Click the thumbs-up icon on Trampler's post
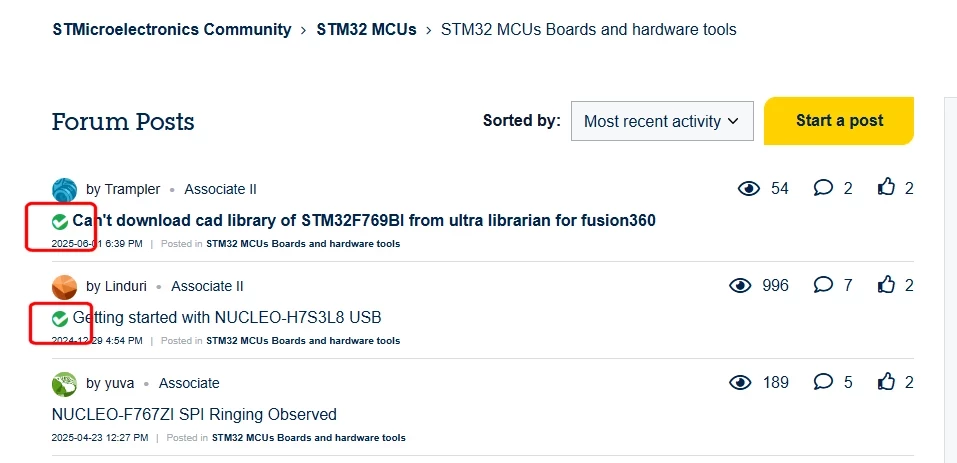The height and width of the screenshot is (463, 957). coord(886,187)
